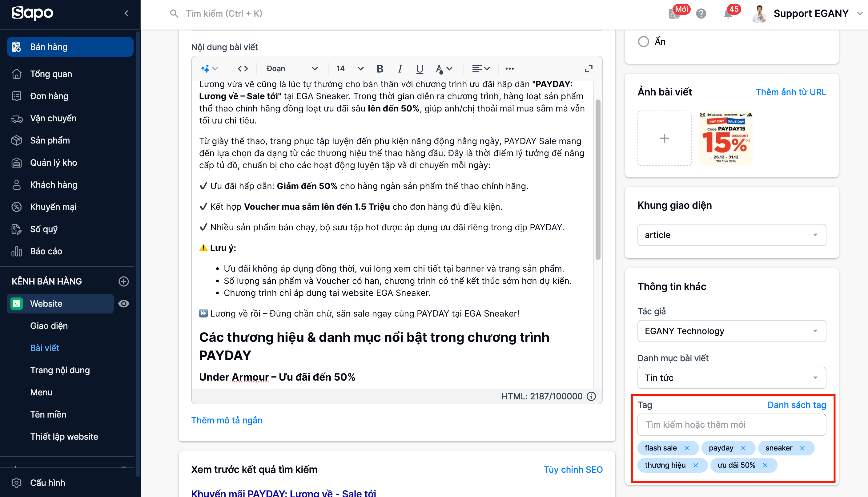Click Thêm mô tả ngắn link
This screenshot has width=868, height=497.
227,420
